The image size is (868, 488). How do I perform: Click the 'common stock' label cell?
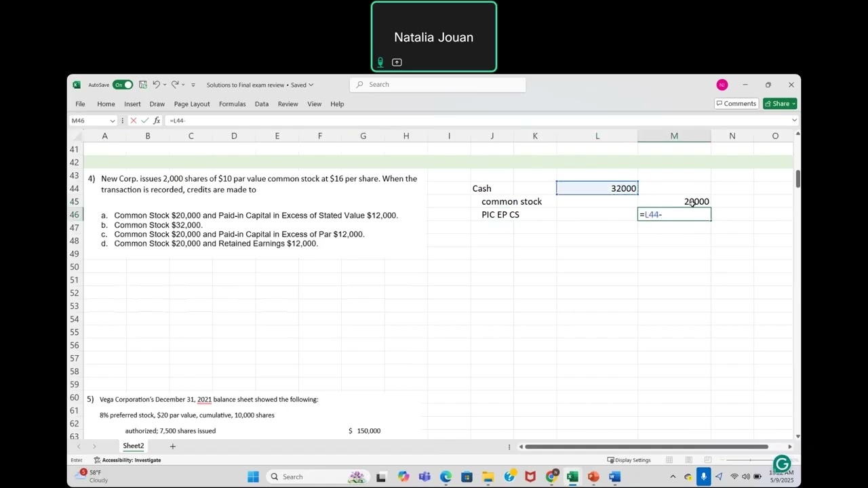click(511, 201)
